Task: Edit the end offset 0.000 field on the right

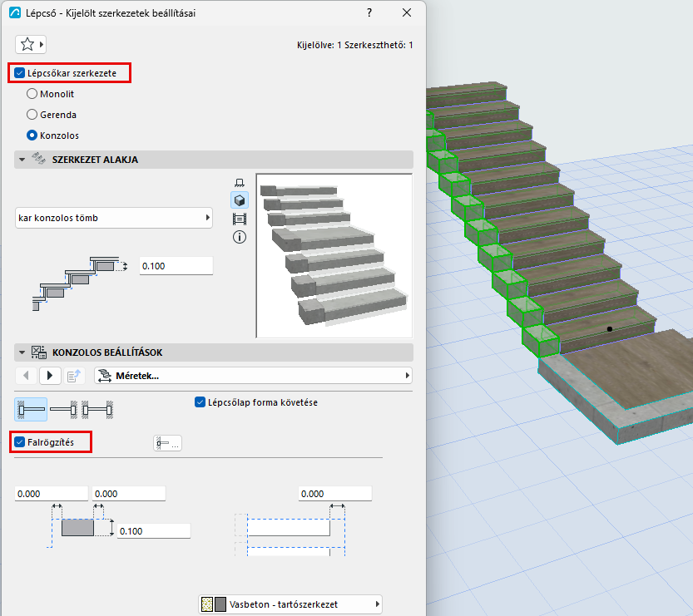Action: [x=335, y=494]
